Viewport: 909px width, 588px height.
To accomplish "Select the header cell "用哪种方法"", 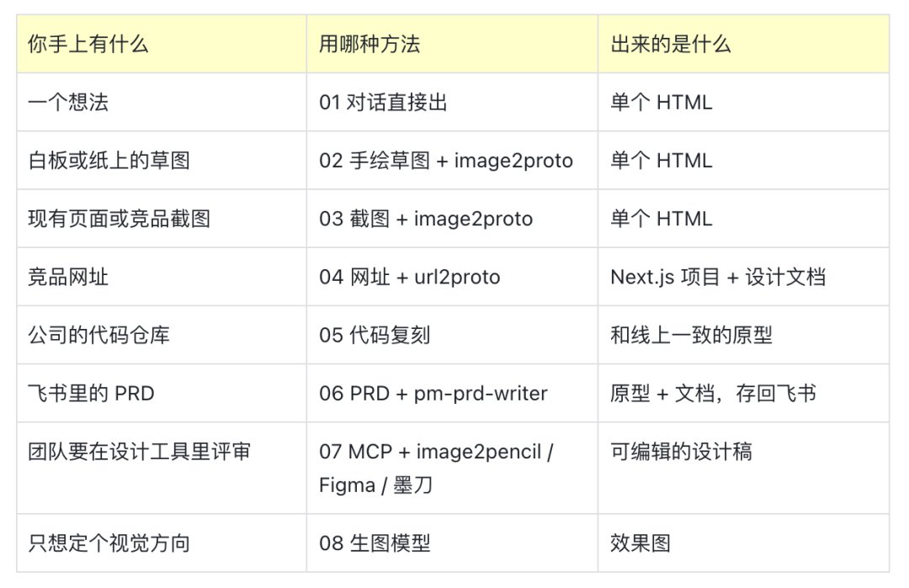I will [x=452, y=44].
